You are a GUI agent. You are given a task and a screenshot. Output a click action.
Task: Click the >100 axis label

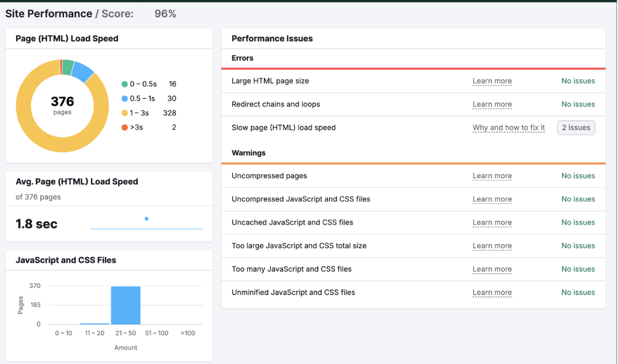(187, 333)
